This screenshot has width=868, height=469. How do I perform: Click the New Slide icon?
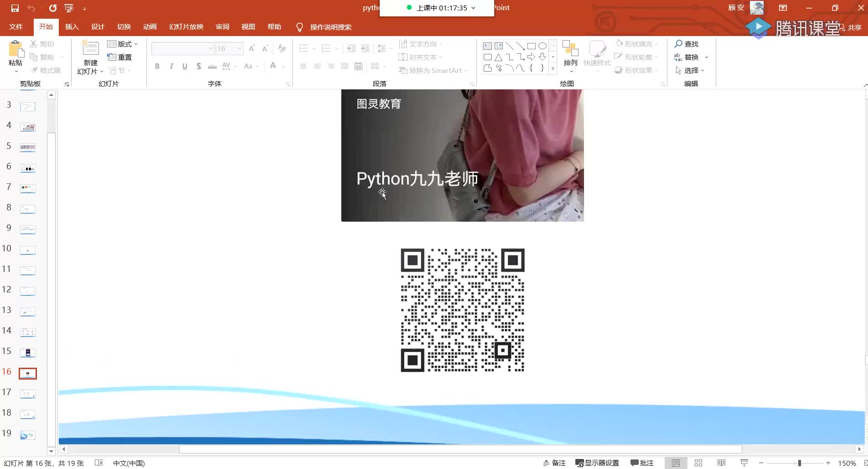90,48
